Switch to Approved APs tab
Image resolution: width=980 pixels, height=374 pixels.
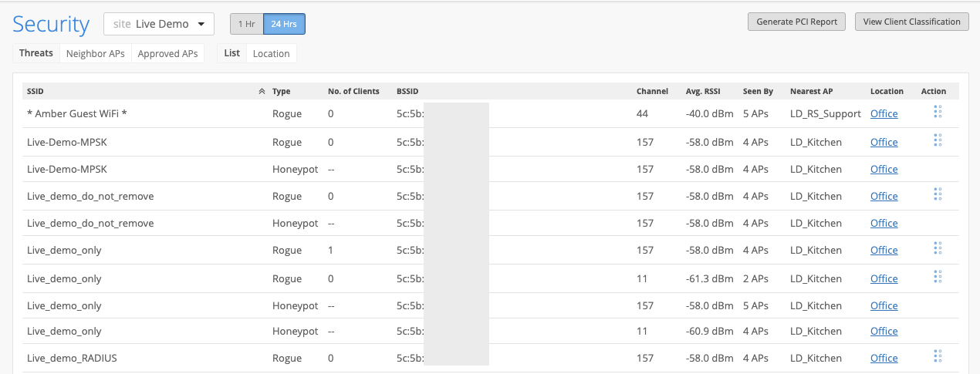click(x=167, y=53)
